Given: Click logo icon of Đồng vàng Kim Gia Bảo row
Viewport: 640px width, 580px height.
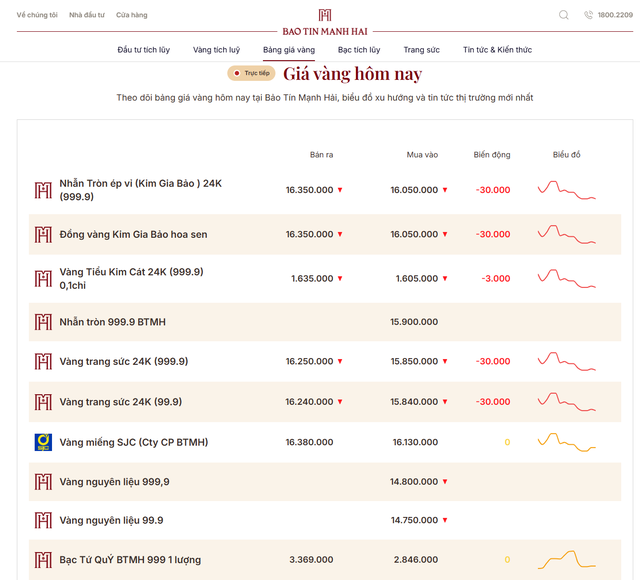Looking at the screenshot, I should pos(43,235).
